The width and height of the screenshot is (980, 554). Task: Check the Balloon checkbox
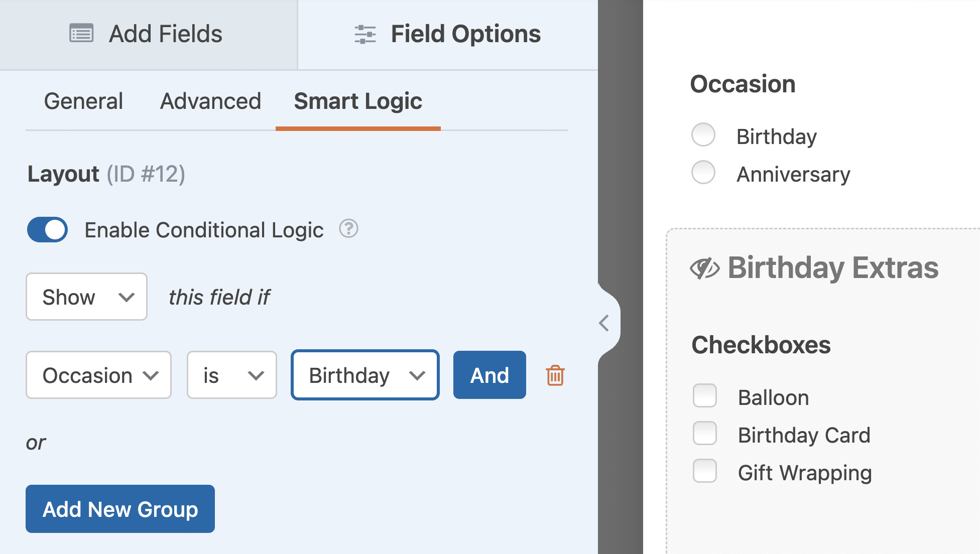[x=705, y=396]
